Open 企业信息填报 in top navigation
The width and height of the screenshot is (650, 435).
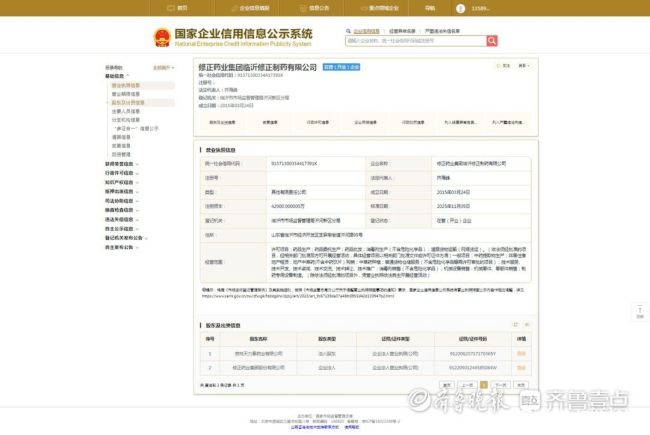pos(250,8)
